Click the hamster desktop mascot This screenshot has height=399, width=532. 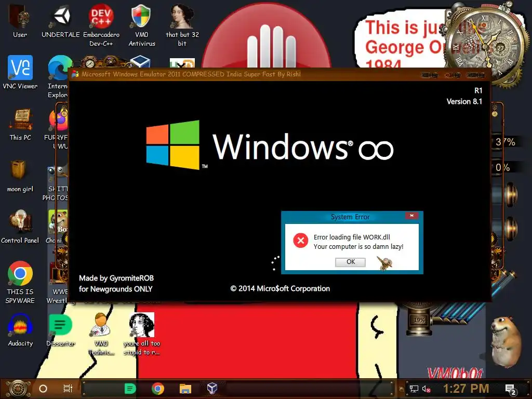click(x=506, y=342)
